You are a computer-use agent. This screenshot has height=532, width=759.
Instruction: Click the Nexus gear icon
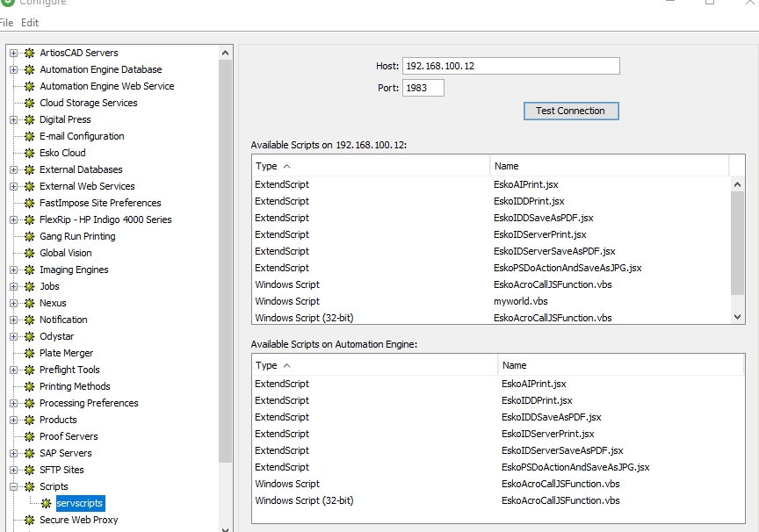(30, 303)
